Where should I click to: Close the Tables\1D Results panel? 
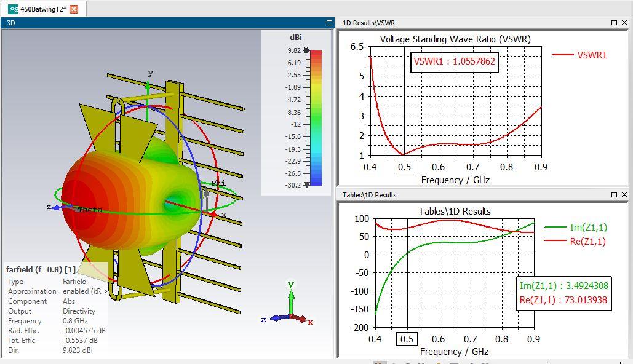tap(624, 194)
